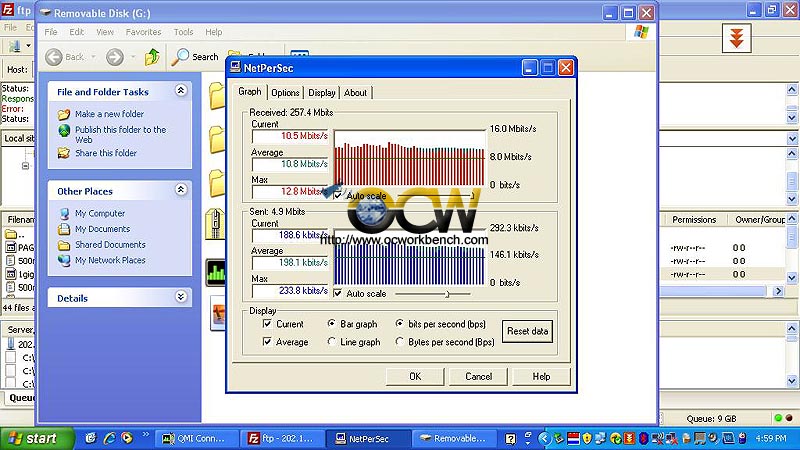
Task: Launch Internet Explorer from quick launch
Action: pos(109,438)
